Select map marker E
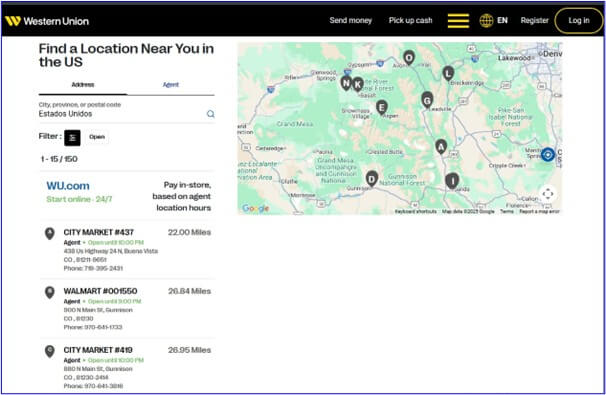 click(x=381, y=107)
